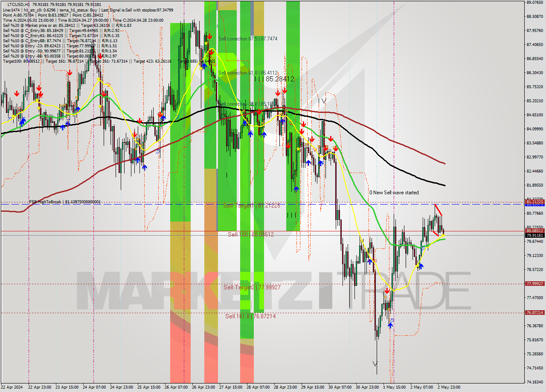Click the red 77.99927 price tag on axis
546x392 pixels.
coord(535,284)
